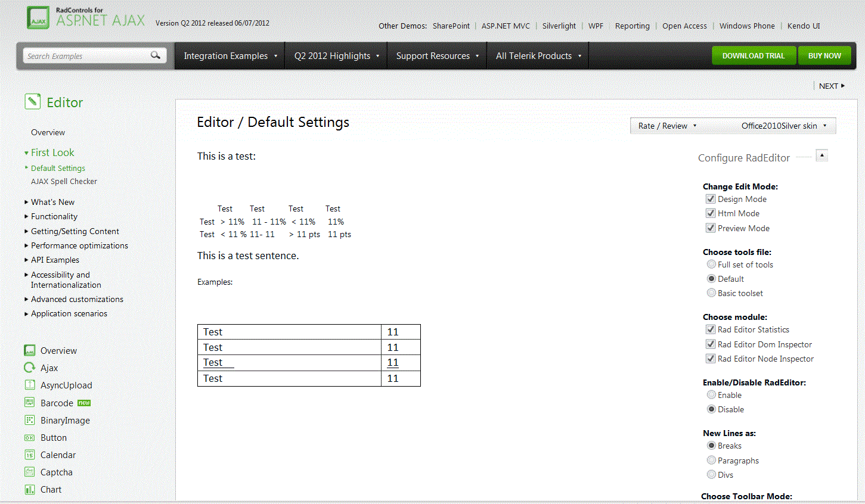
Task: Open the Editor Overview link in sidebar
Action: pyautogui.click(x=48, y=132)
